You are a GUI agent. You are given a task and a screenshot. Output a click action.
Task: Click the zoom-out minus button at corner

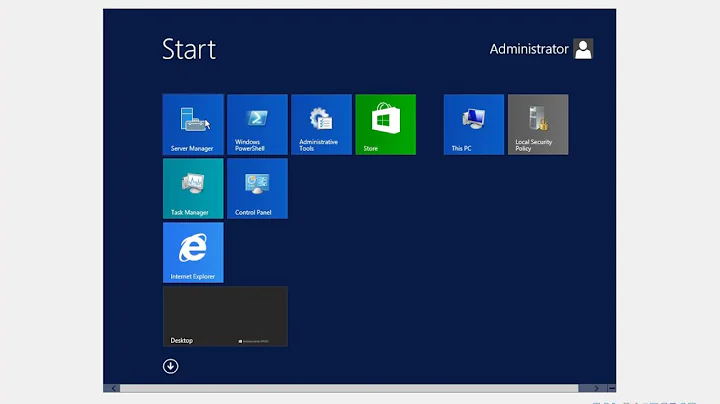point(612,388)
